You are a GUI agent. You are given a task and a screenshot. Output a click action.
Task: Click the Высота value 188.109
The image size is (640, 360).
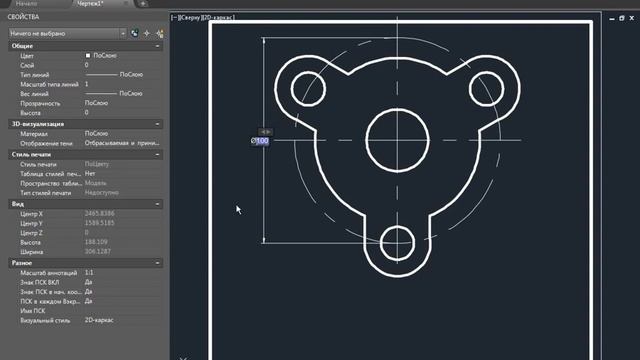coord(96,242)
